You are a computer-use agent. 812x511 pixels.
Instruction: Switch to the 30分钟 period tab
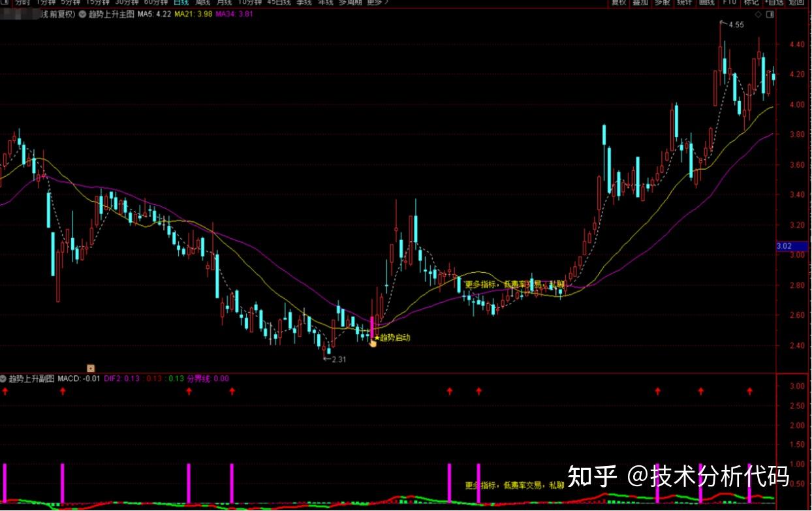[127, 3]
